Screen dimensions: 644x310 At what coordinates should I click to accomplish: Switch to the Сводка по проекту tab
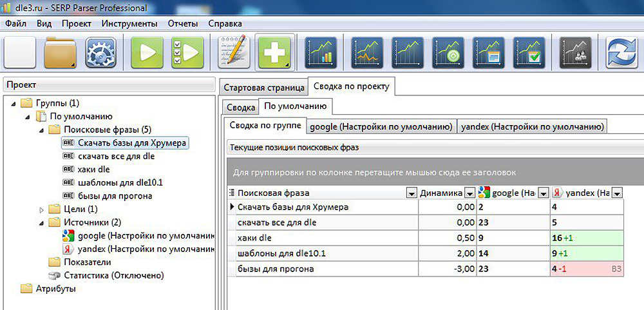click(x=351, y=86)
